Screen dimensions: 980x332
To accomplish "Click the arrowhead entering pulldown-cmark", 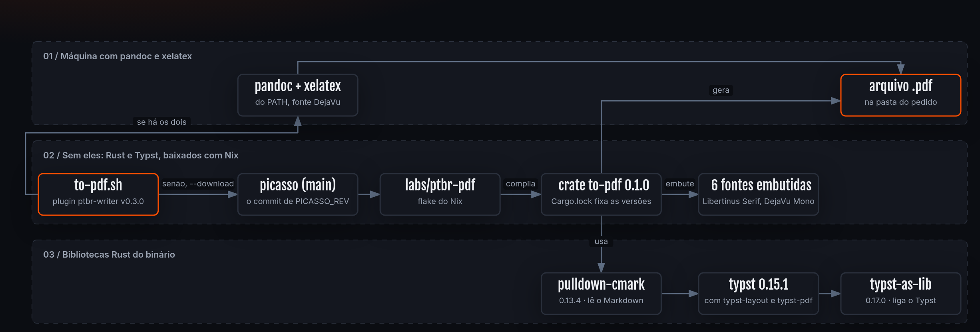I will coord(601,268).
